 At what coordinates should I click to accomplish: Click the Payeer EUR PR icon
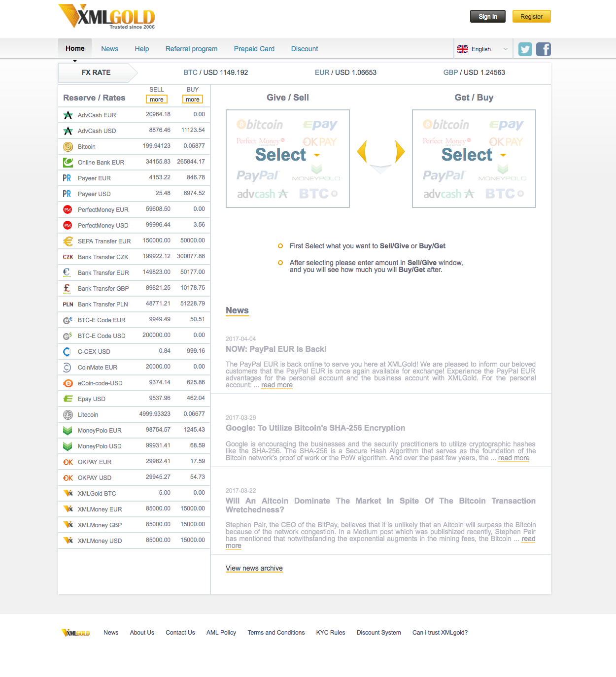click(x=67, y=178)
